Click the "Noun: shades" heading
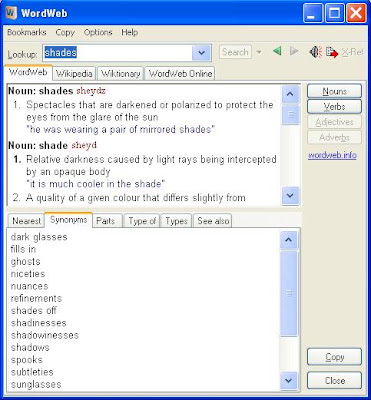The image size is (371, 400). [41, 91]
